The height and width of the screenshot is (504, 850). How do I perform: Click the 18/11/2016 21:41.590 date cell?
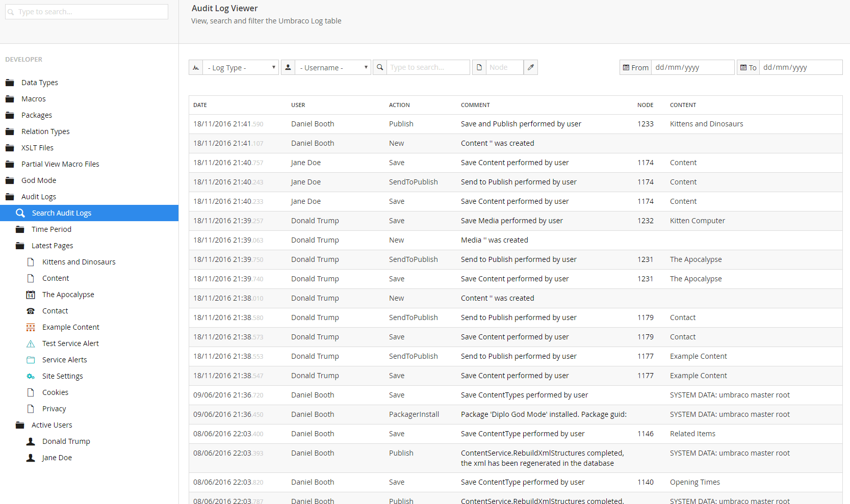(228, 124)
